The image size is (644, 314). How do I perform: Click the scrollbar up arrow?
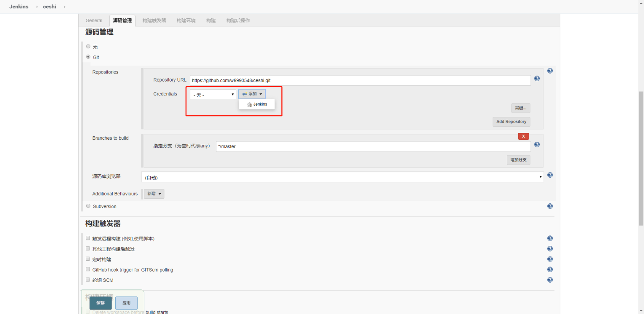tap(641, 3)
